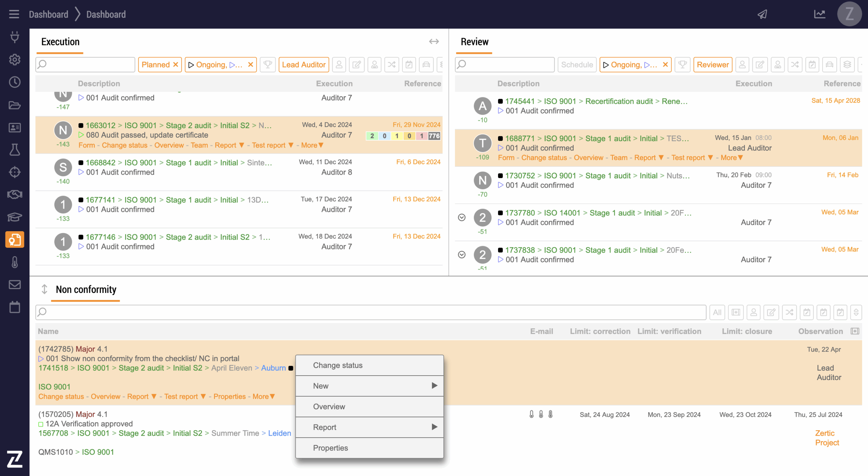Image resolution: width=868 pixels, height=476 pixels.
Task: Toggle the Reviewer filter in Review panel
Action: click(x=712, y=64)
